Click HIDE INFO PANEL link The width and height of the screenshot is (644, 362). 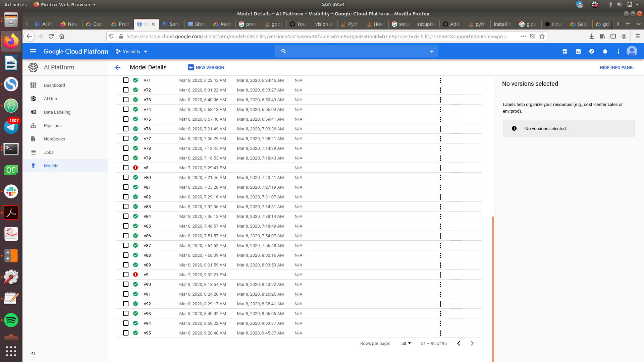pyautogui.click(x=617, y=68)
